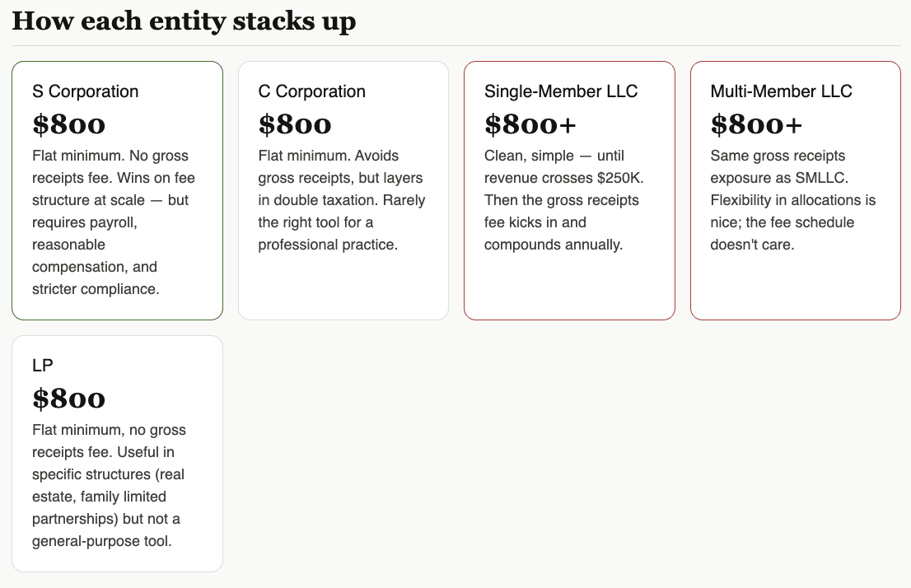Click the C Corporation double taxation description
This screenshot has width=911, height=588.
342,200
